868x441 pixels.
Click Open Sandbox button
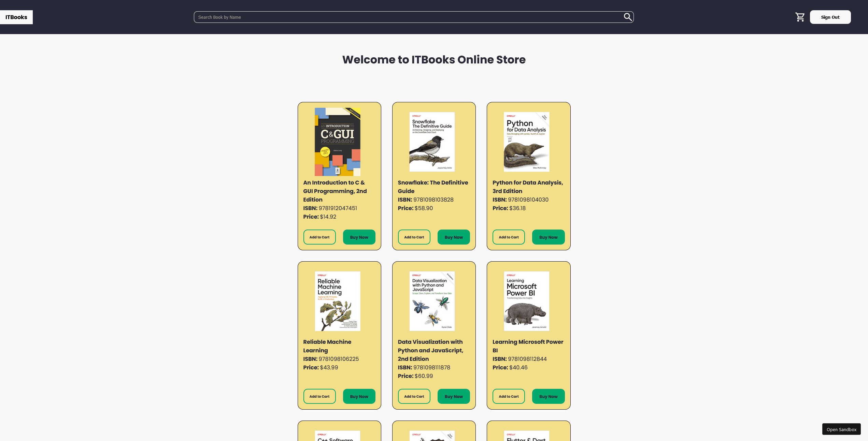pyautogui.click(x=841, y=429)
